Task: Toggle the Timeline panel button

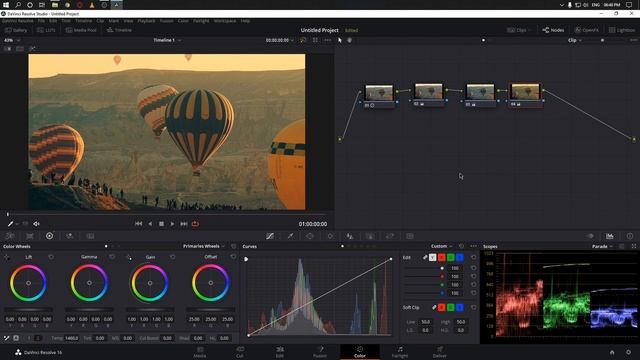Action: (119, 30)
